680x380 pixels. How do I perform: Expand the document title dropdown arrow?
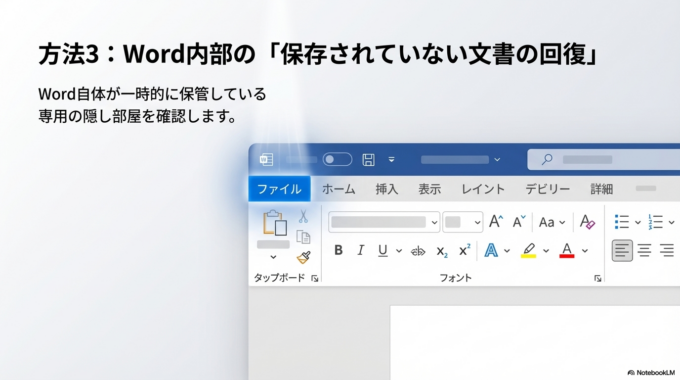pos(497,160)
